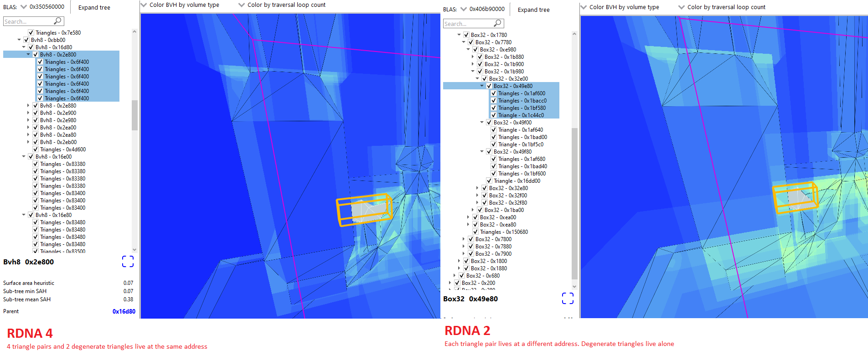Viewport: 868px width, 361px height.
Task: Open left BLAS 0x350560000 dropdown
Action: (24, 7)
